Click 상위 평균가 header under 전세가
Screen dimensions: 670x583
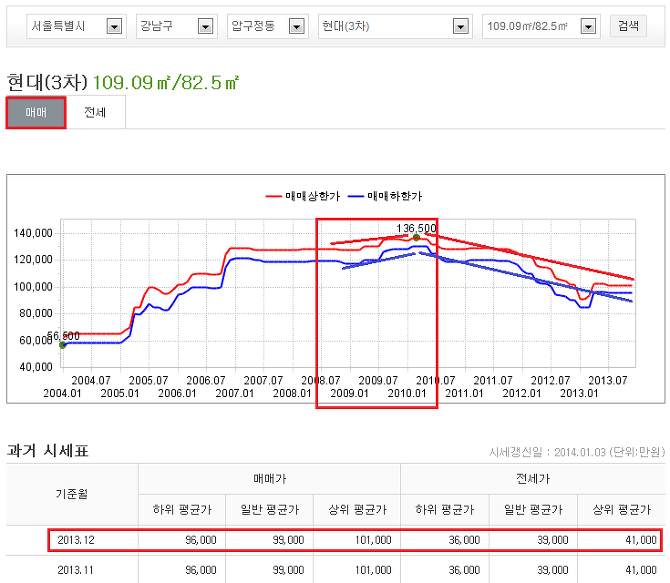click(621, 509)
